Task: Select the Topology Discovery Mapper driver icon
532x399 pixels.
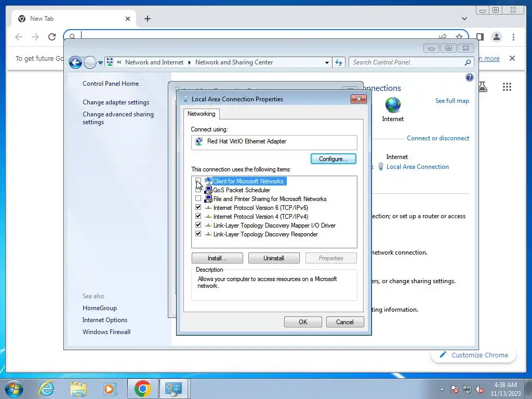Action: pos(208,225)
